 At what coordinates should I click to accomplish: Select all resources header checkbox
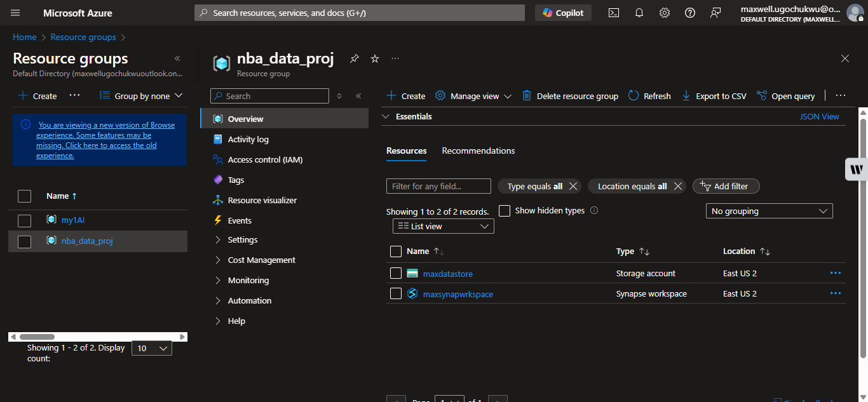click(x=396, y=251)
